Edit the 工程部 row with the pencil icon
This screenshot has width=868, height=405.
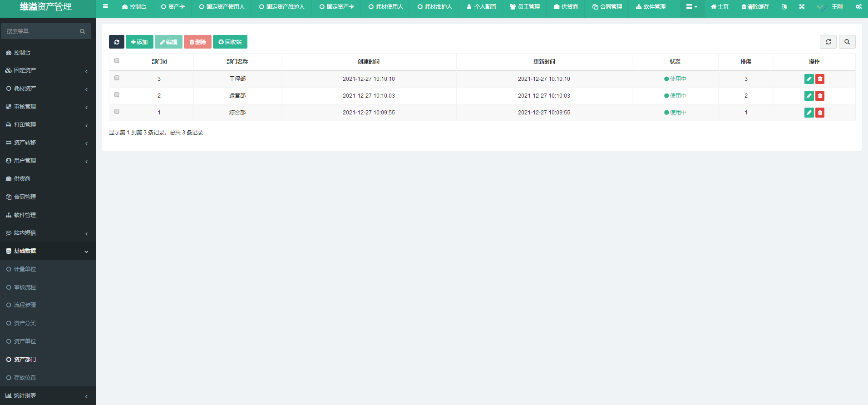pyautogui.click(x=809, y=79)
